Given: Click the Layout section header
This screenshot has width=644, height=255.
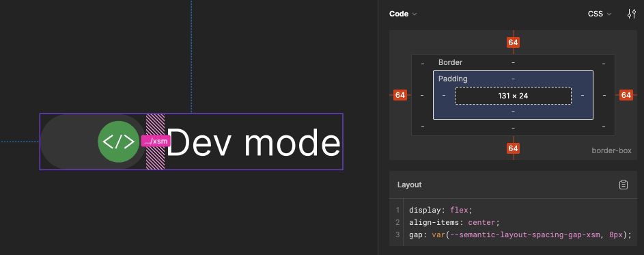Looking at the screenshot, I should click(x=410, y=185).
